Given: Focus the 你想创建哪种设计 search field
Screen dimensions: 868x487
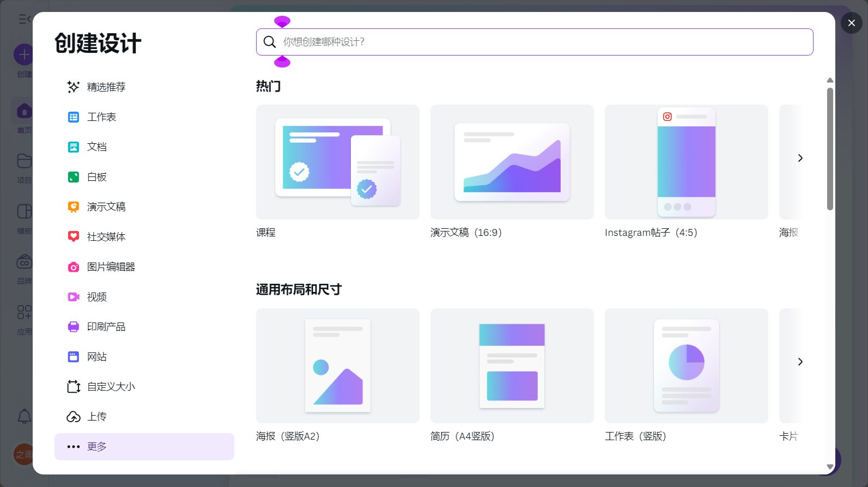Looking at the screenshot, I should point(535,42).
